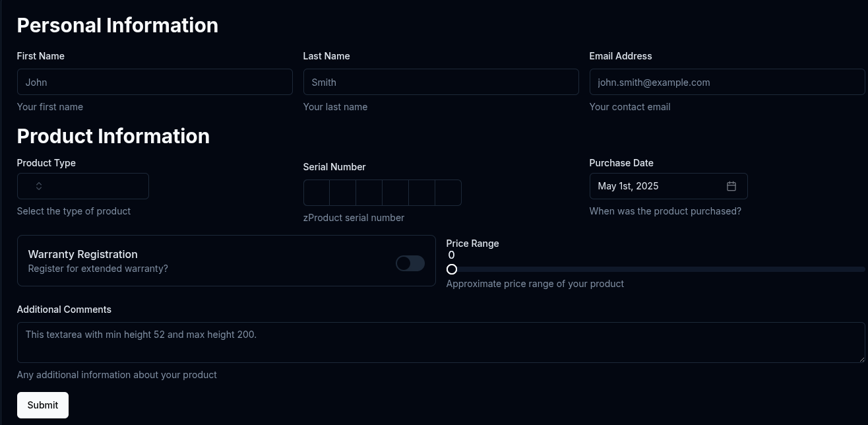Click the Register for extended warranty text
This screenshot has height=425, width=868.
[98, 269]
